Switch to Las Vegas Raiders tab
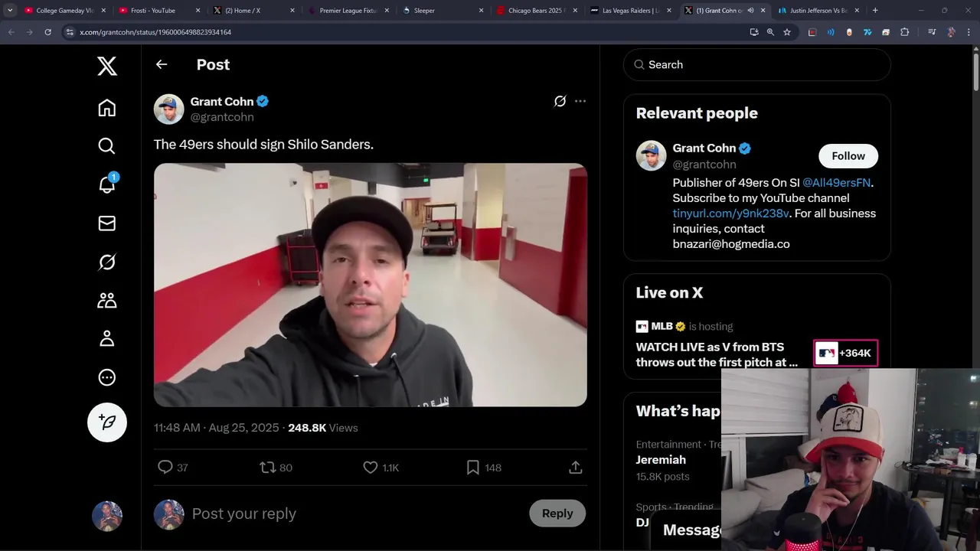The image size is (980, 551). (631, 11)
